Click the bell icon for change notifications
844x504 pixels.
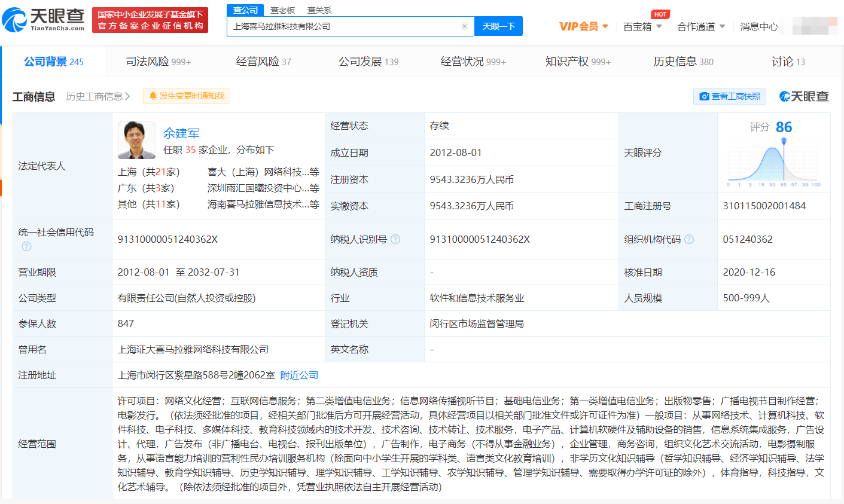tap(153, 96)
